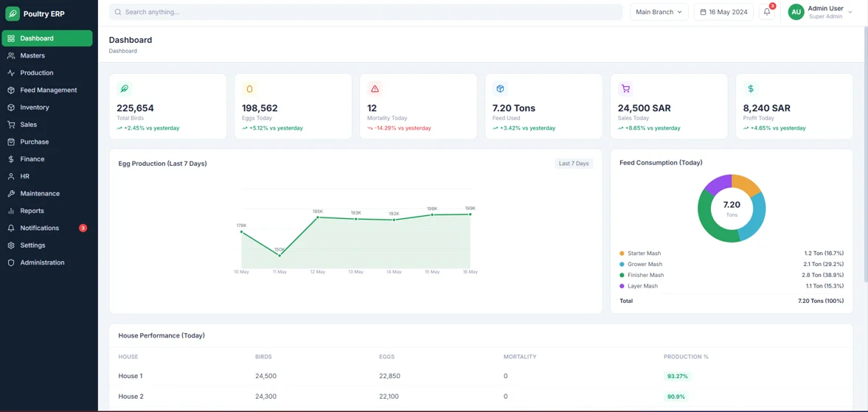Open the Main Branch dropdown
This screenshot has height=412, width=868.
[659, 12]
